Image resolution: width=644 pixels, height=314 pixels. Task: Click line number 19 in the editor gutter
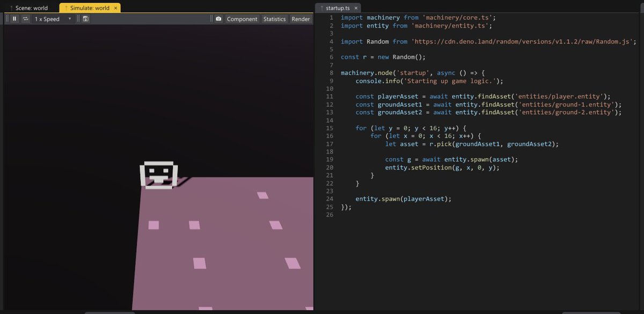pos(330,159)
